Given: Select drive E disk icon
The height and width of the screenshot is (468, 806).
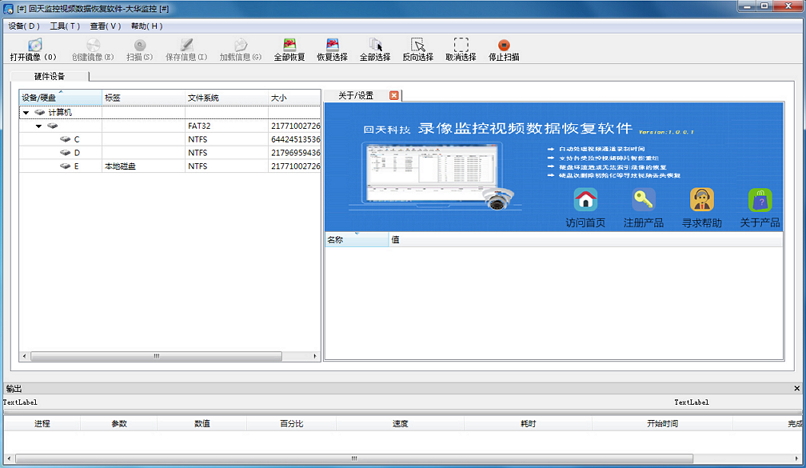Looking at the screenshot, I should pyautogui.click(x=65, y=166).
